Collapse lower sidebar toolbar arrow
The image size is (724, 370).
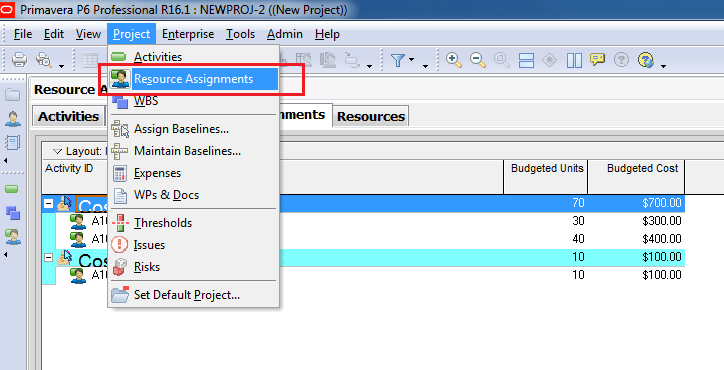6,255
